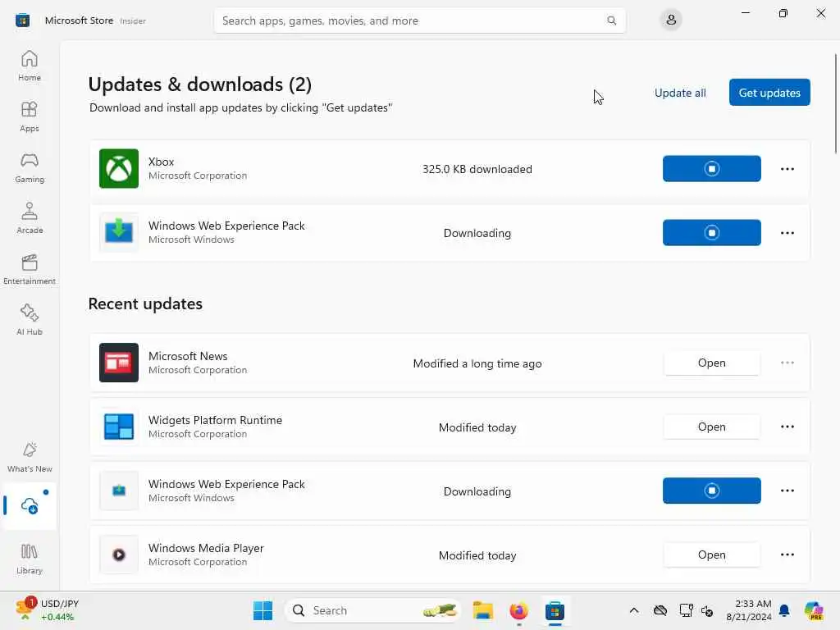Open more options for Xbox
840x630 pixels.
[787, 169]
